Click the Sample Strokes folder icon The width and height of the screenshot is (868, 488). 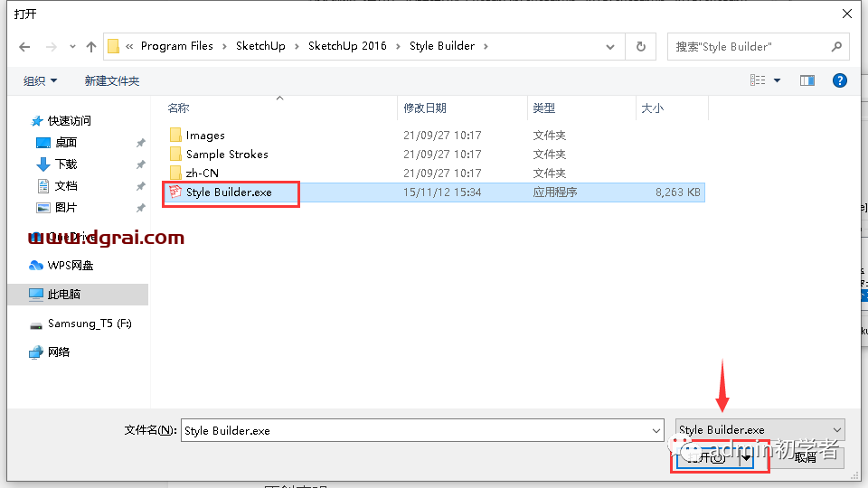tap(175, 154)
